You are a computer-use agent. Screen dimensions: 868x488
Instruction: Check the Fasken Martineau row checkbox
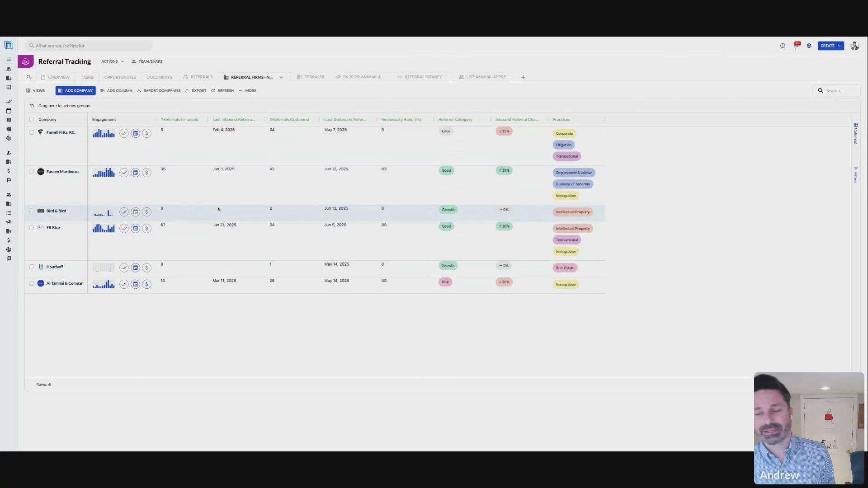click(x=32, y=172)
